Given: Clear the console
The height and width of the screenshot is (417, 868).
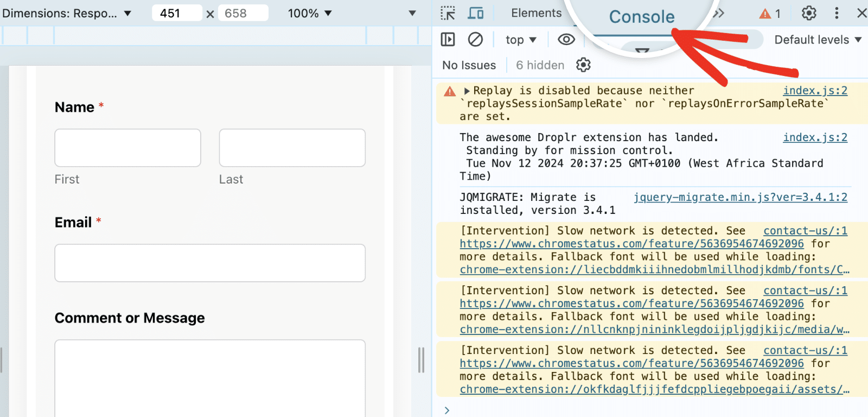Looking at the screenshot, I should click(475, 39).
